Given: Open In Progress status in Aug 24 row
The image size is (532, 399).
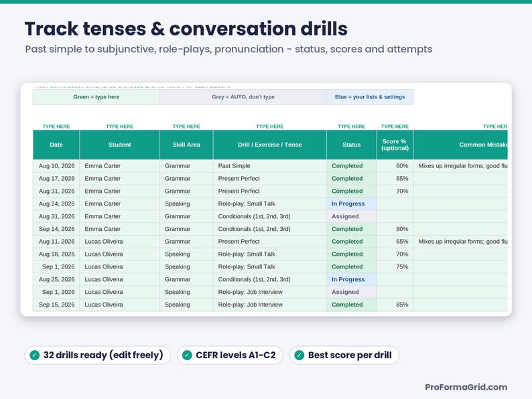Looking at the screenshot, I should pos(352,204).
